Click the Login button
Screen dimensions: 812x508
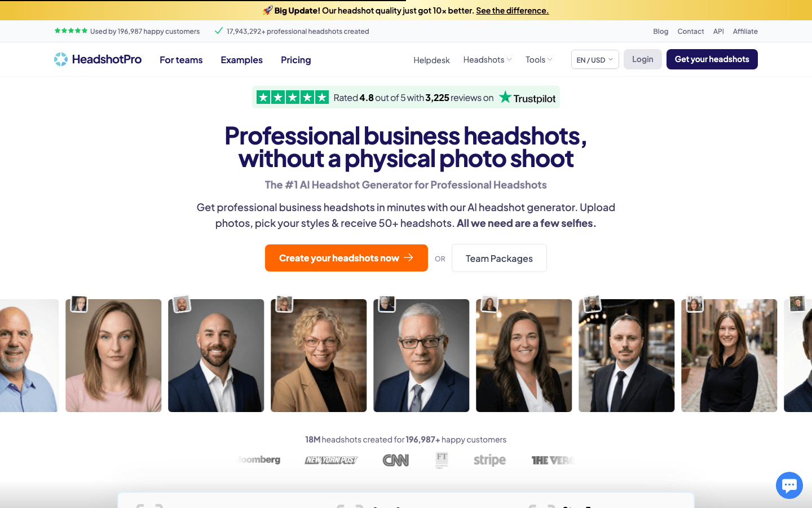[642, 59]
